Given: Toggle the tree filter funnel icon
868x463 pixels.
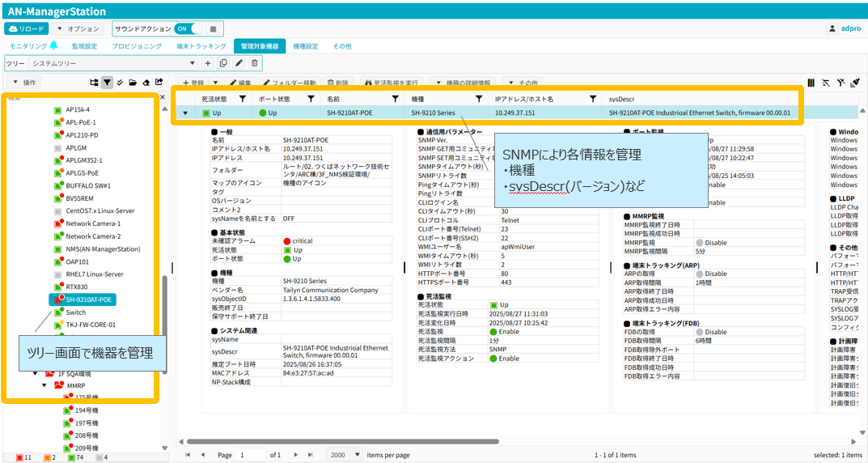Looking at the screenshot, I should [x=107, y=83].
